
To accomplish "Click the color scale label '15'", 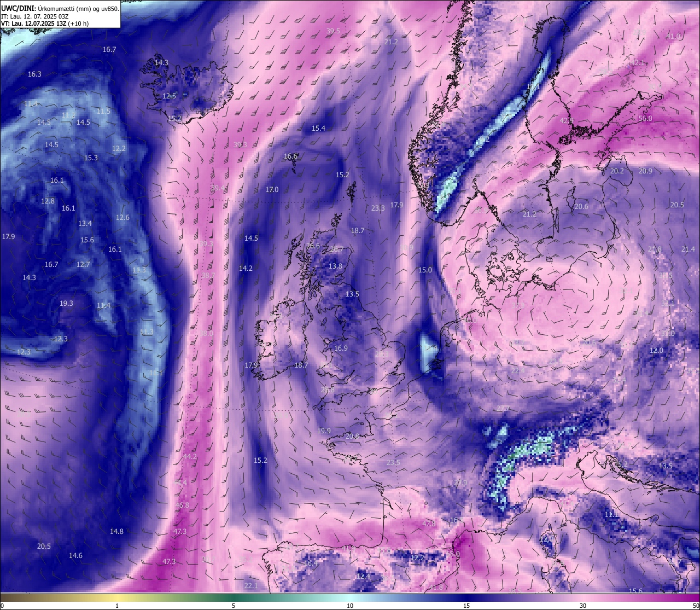I will click(466, 606).
